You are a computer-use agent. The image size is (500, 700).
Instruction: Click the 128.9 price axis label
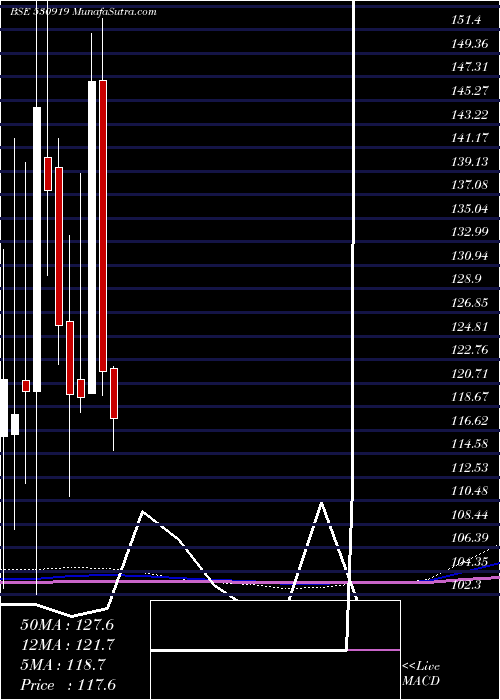click(x=466, y=279)
